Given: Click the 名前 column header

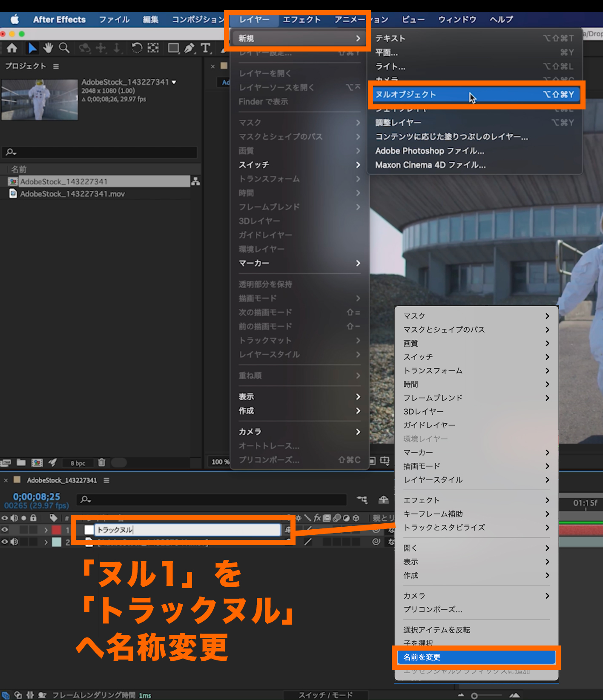Looking at the screenshot, I should (19, 169).
